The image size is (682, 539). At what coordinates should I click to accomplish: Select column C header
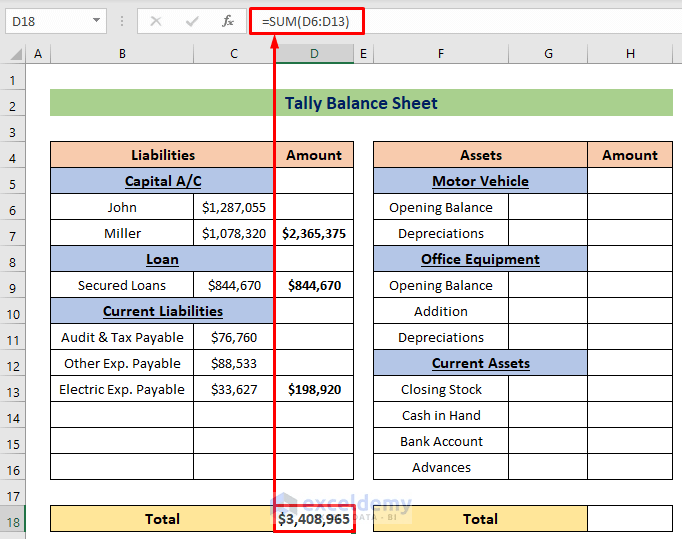tap(234, 54)
